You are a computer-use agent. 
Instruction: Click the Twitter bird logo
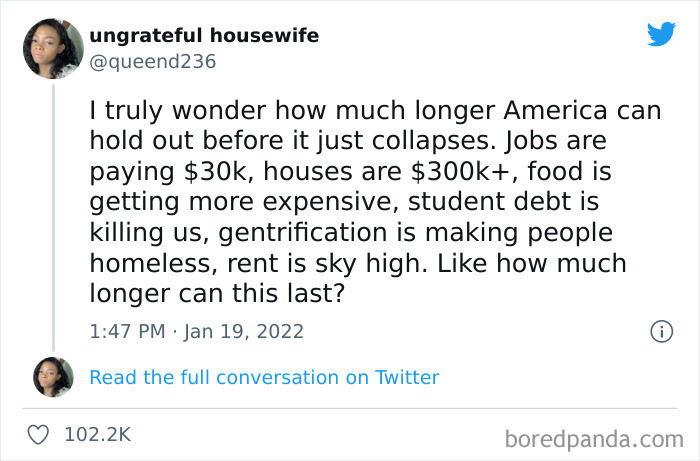click(x=661, y=34)
